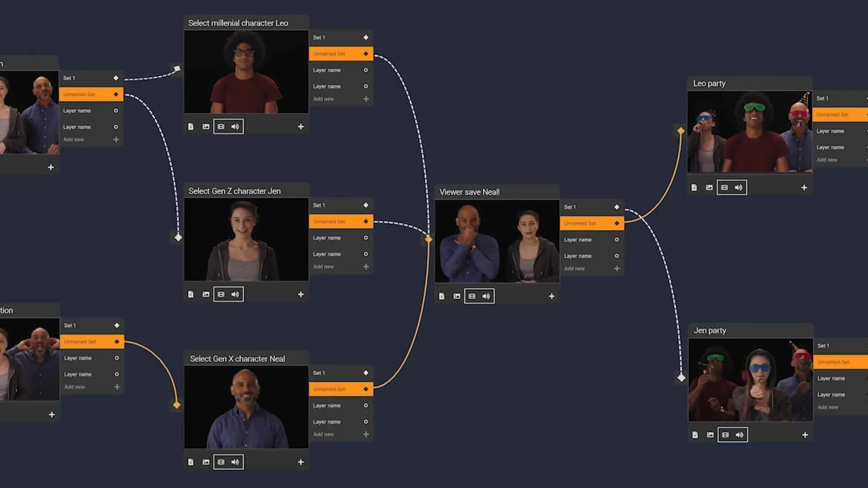Select Set 1 row on Viewer save Neal! node
Screen dimensions: 868x488
point(592,207)
